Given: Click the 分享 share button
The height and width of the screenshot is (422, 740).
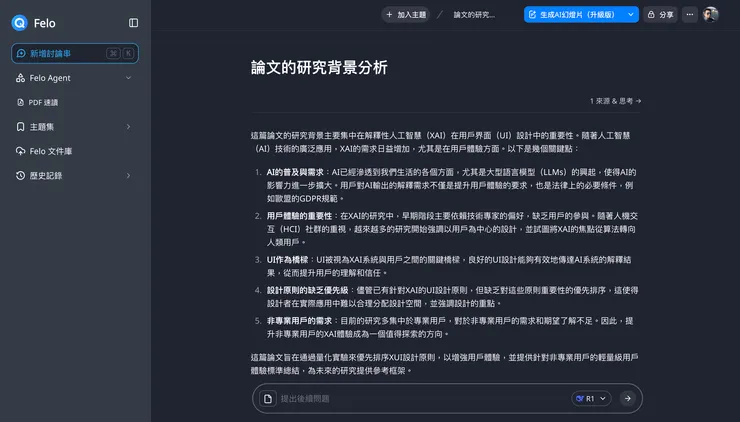Looking at the screenshot, I should [660, 15].
